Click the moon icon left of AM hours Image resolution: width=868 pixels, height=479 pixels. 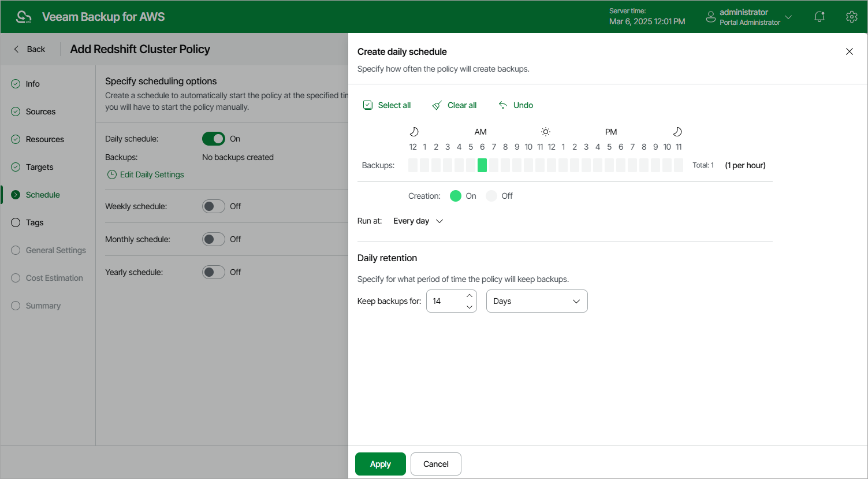pos(413,131)
